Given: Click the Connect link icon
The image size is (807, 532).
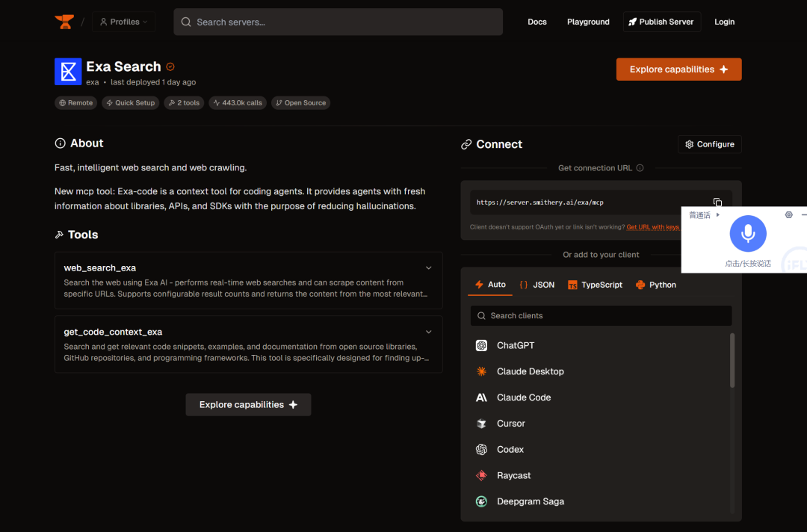Looking at the screenshot, I should tap(466, 144).
